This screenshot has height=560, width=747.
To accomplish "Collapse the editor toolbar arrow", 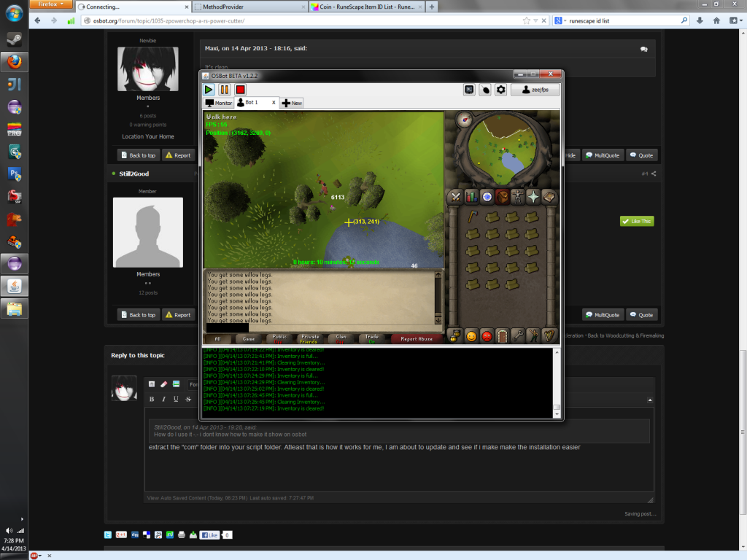I will click(650, 400).
